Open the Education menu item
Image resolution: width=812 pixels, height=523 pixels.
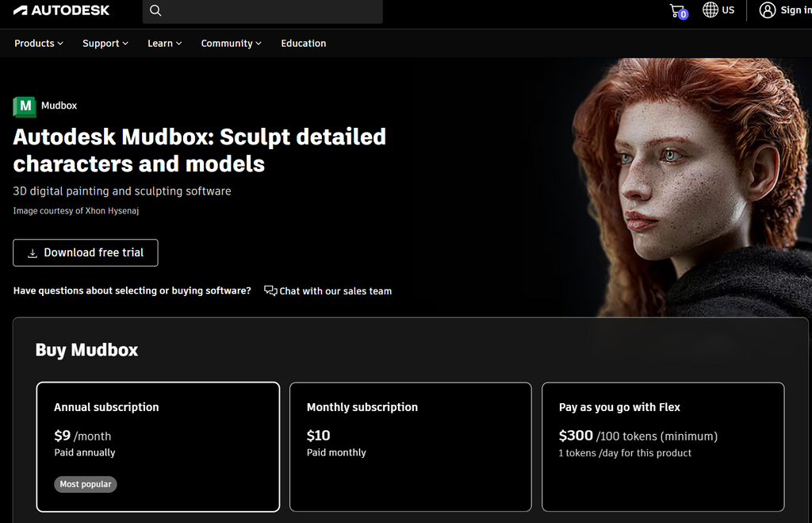[x=304, y=43]
